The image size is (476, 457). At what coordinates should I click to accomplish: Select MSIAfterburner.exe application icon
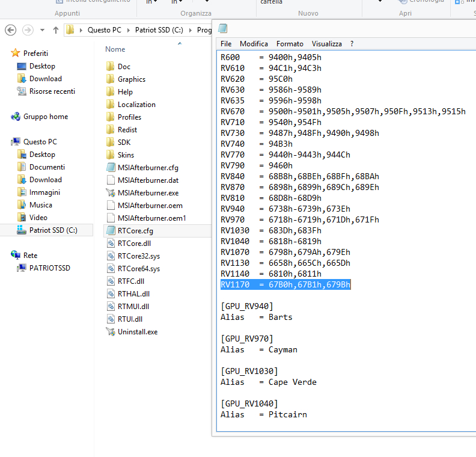click(111, 193)
